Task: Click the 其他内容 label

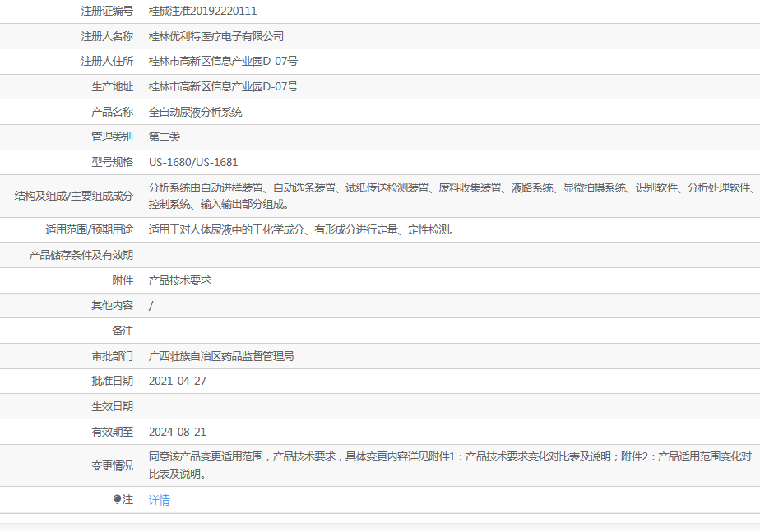Action: (x=112, y=305)
